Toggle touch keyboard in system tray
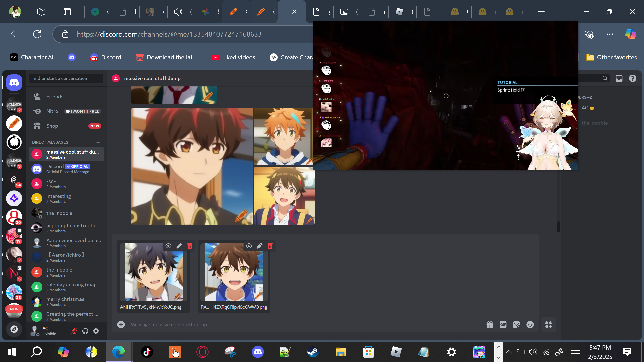 tap(575, 352)
